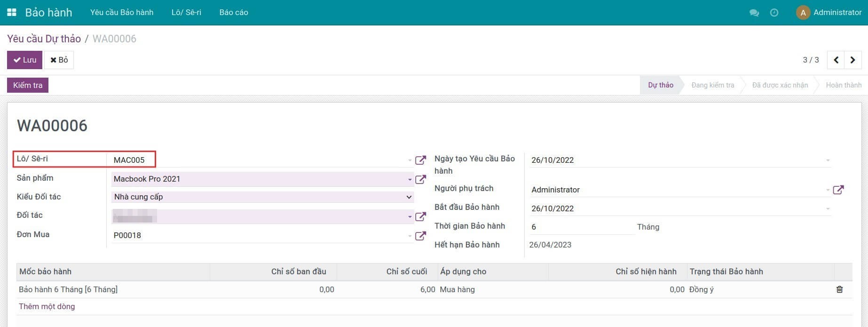This screenshot has width=868, height=327.
Task: Open the conversations chat icon
Action: (x=754, y=13)
